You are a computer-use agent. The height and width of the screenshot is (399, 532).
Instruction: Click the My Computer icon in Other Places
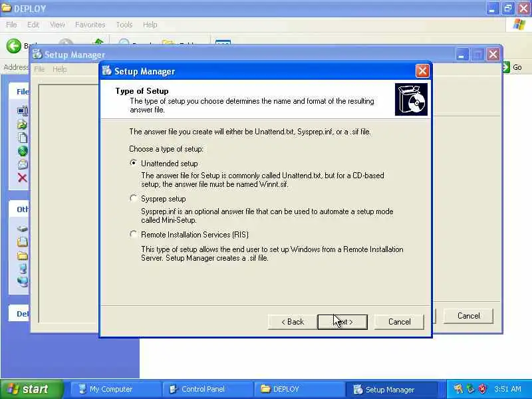[23, 269]
